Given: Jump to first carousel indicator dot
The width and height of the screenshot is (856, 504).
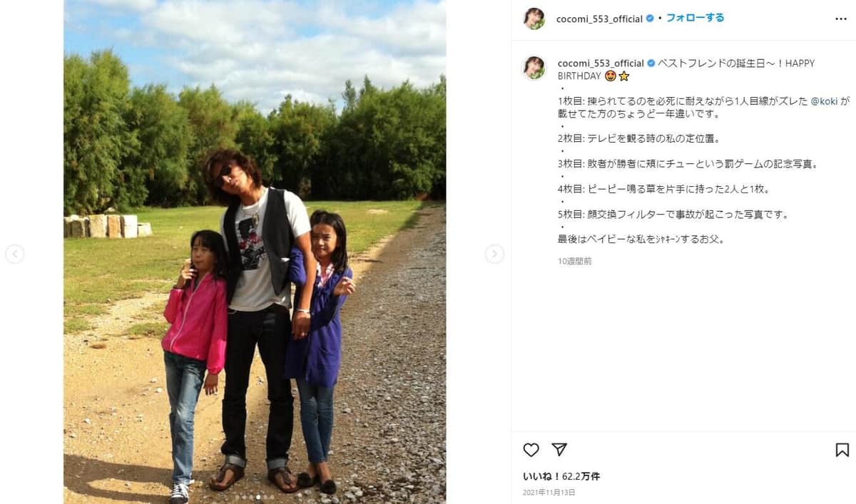Looking at the screenshot, I should click(238, 497).
